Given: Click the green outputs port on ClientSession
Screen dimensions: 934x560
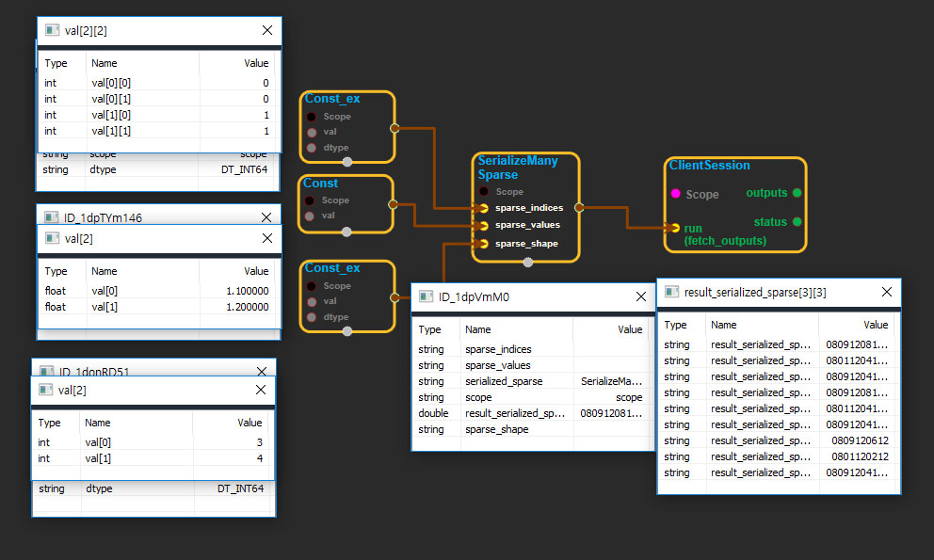Looking at the screenshot, I should click(797, 193).
